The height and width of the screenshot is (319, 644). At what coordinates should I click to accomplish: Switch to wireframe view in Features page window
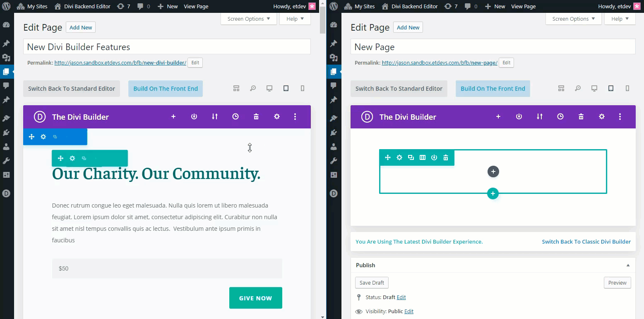tap(236, 88)
